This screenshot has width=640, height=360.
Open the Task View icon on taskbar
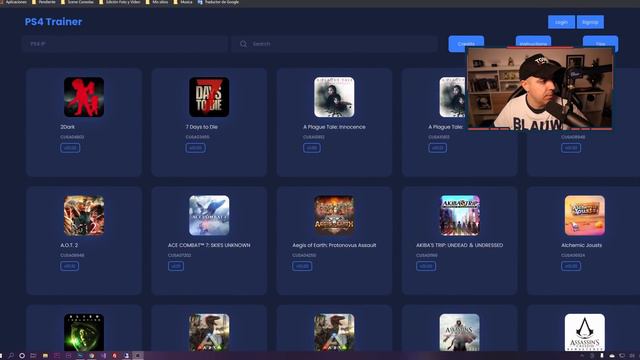tap(33, 356)
